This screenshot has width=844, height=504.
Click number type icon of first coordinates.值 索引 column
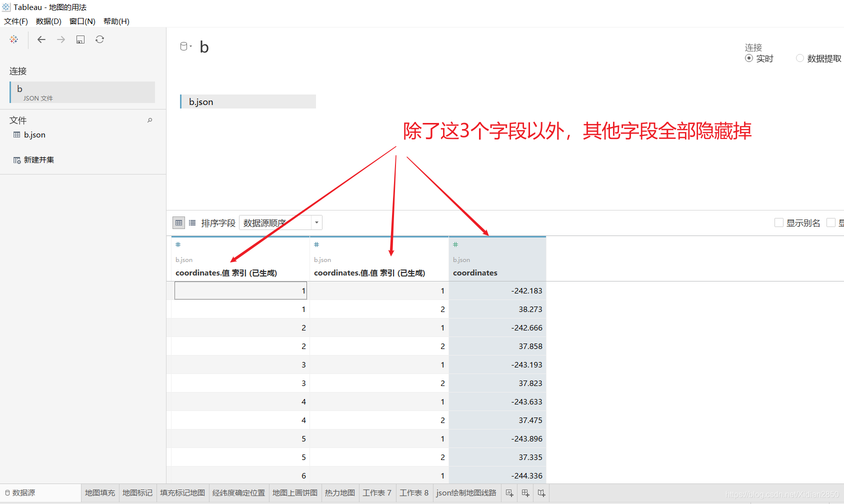coord(178,244)
